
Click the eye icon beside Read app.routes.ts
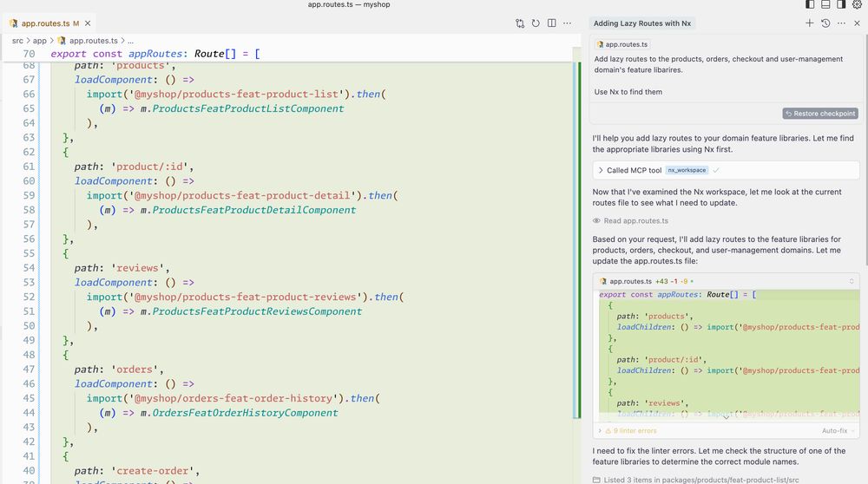(x=596, y=220)
